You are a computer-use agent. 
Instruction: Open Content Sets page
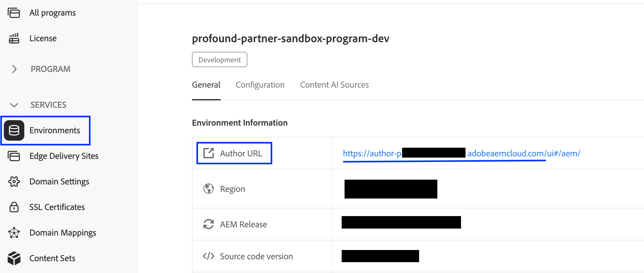[x=52, y=258]
